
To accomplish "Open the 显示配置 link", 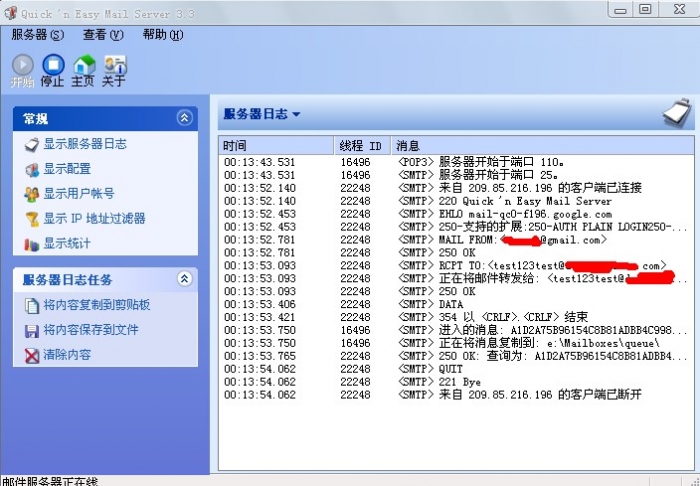I will point(67,169).
